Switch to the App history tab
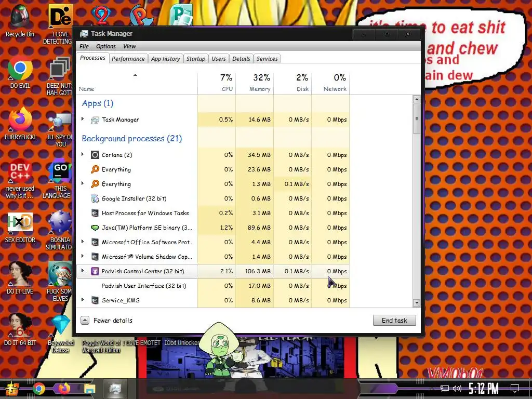Viewport: 532px width, 399px height. (x=166, y=59)
